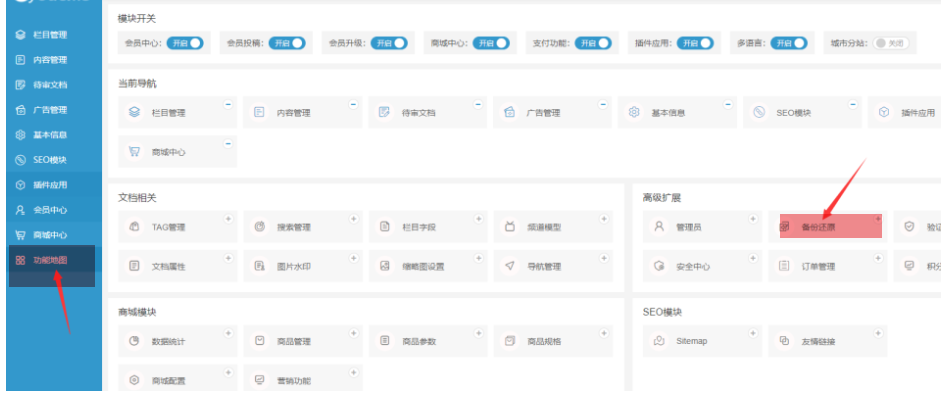Click minus button on 内容管理 navigation card
941x407 pixels.
tap(353, 104)
